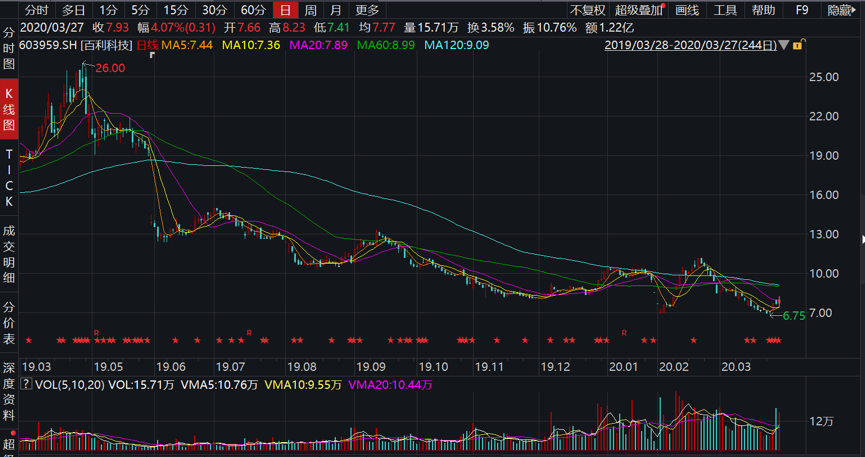865x457 pixels.
Task: Open the 更多 more periods dropdown
Action: [367, 10]
